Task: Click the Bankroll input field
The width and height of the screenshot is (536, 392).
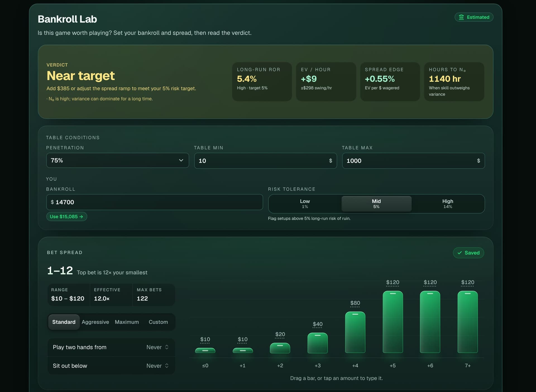Action: (155, 202)
